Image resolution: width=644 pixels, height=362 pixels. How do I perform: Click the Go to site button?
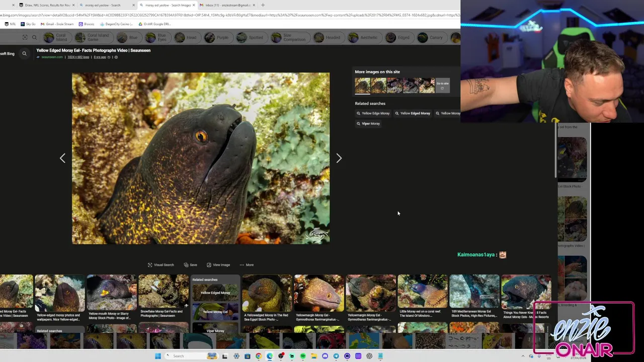442,85
